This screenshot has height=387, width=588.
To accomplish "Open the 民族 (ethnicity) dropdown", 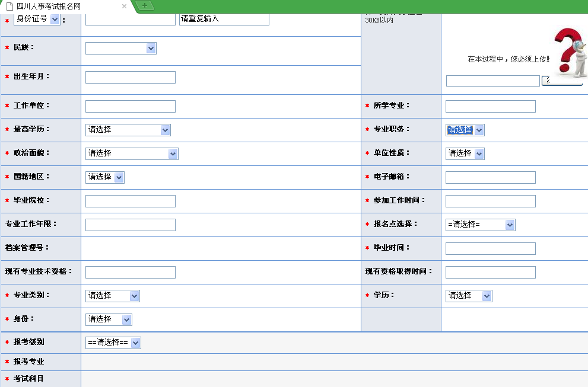I will point(120,48).
